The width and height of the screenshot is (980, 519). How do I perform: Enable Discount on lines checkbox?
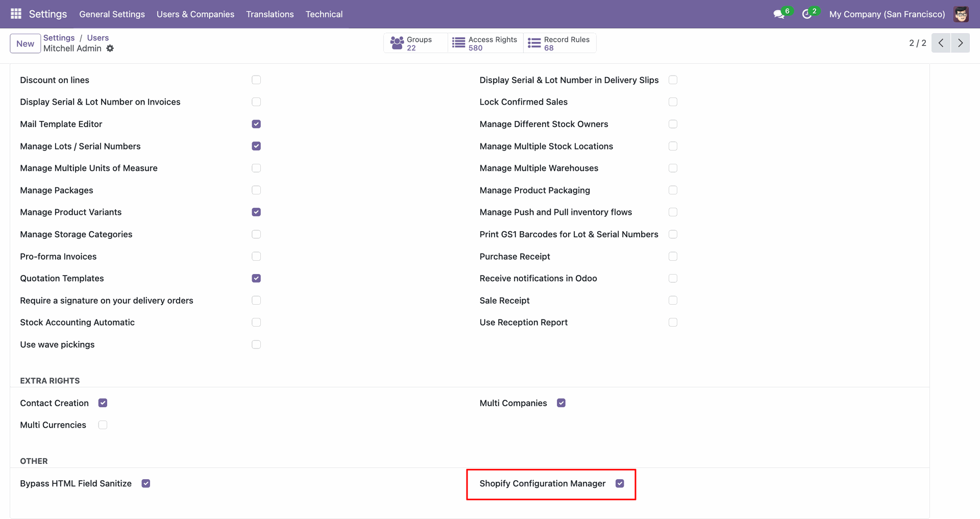[x=256, y=80]
